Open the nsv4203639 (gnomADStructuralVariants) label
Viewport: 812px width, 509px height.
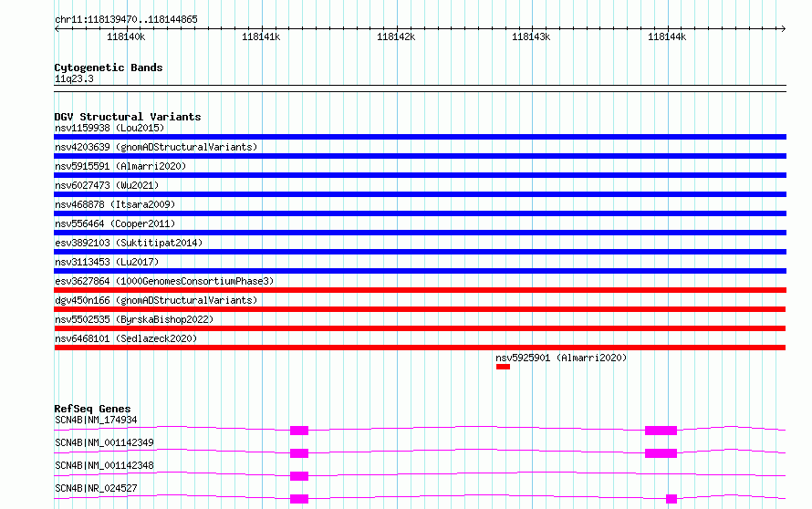pyautogui.click(x=156, y=147)
